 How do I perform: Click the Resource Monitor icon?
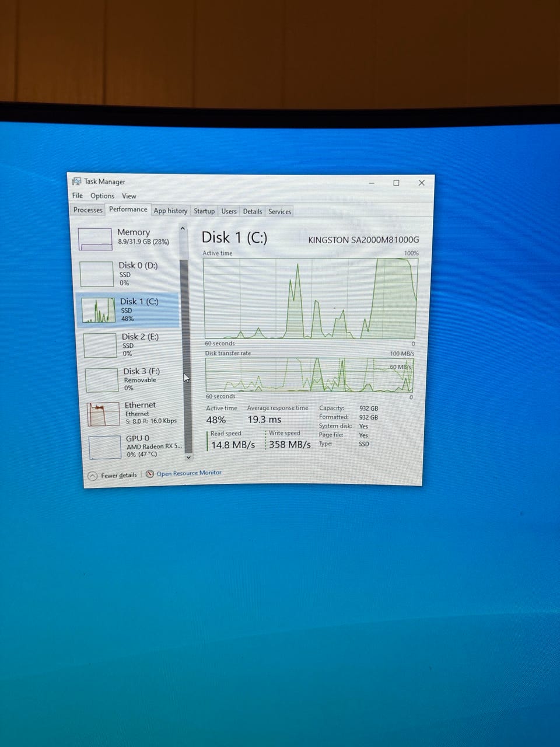click(x=150, y=474)
